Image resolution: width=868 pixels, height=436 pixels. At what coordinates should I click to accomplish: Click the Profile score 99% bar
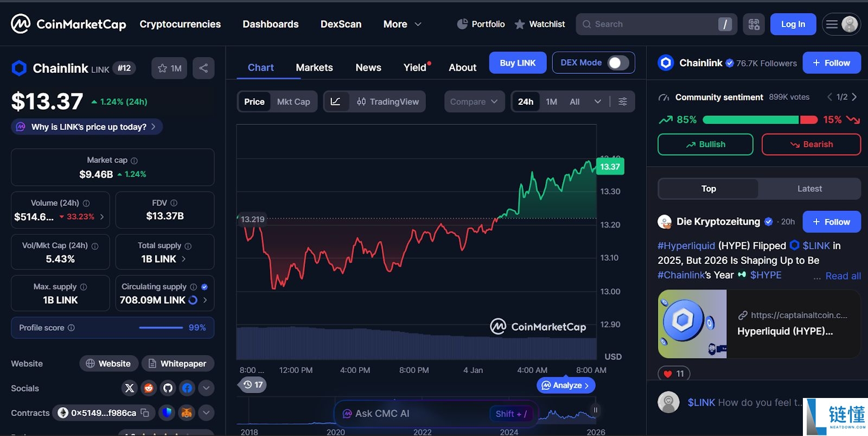point(161,327)
